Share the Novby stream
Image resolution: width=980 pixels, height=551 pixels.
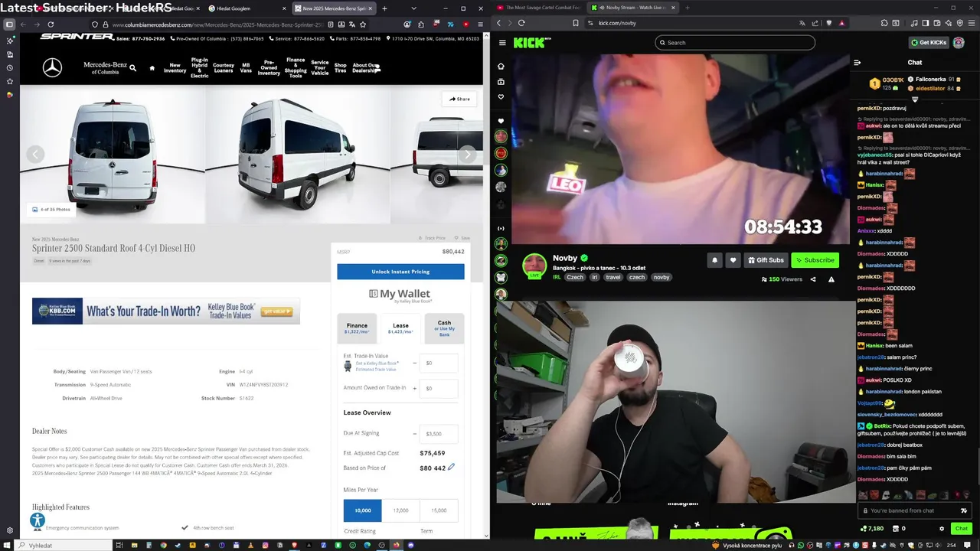click(x=813, y=279)
